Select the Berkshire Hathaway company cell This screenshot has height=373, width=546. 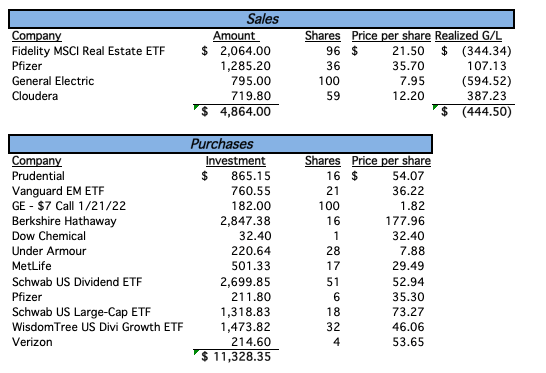click(64, 221)
